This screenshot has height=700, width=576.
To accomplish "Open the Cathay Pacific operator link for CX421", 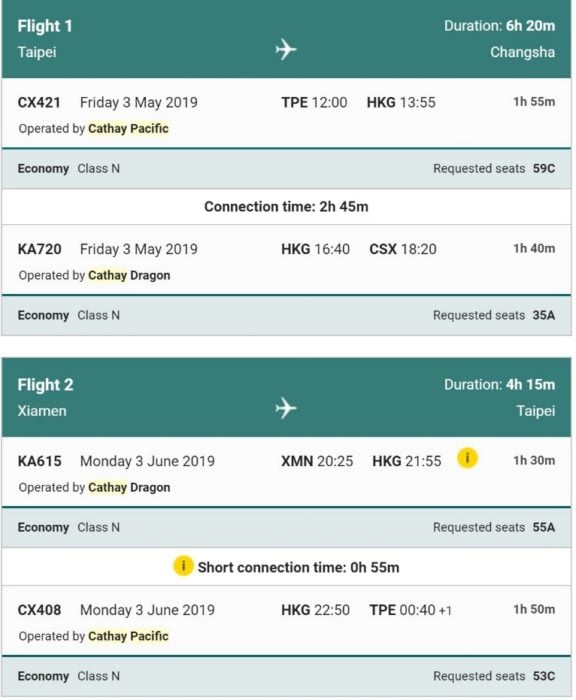I will [x=128, y=129].
